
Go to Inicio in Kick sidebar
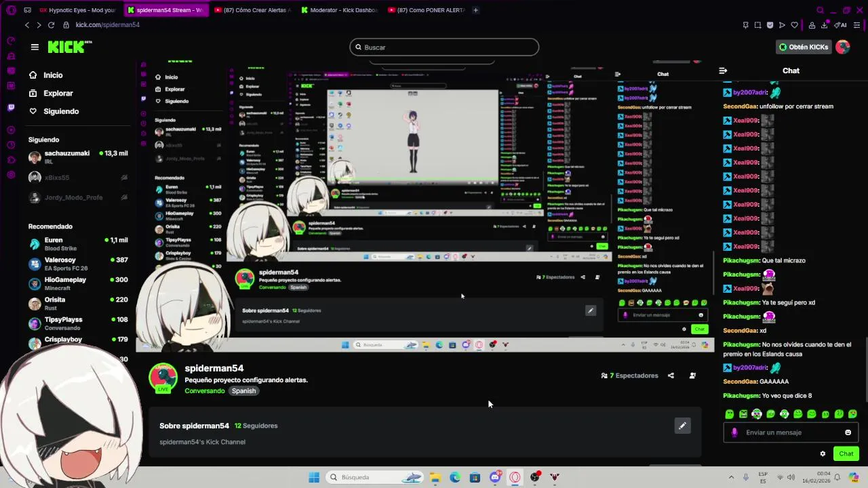click(x=46, y=75)
